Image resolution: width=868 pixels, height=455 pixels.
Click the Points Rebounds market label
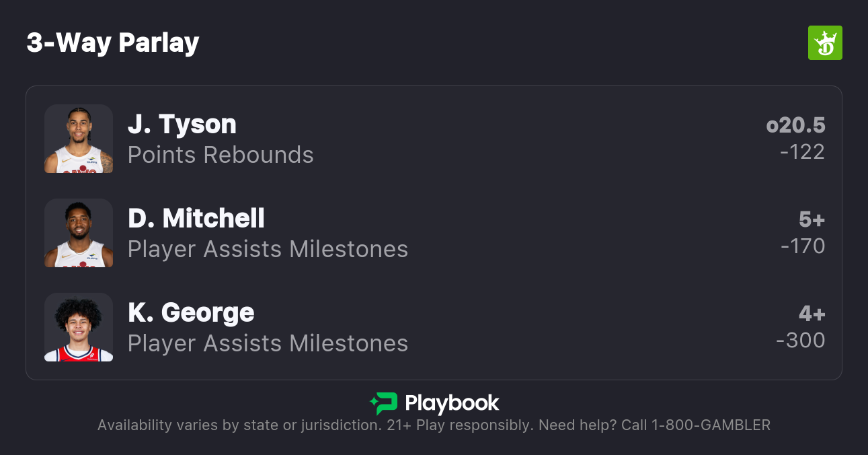point(221,155)
